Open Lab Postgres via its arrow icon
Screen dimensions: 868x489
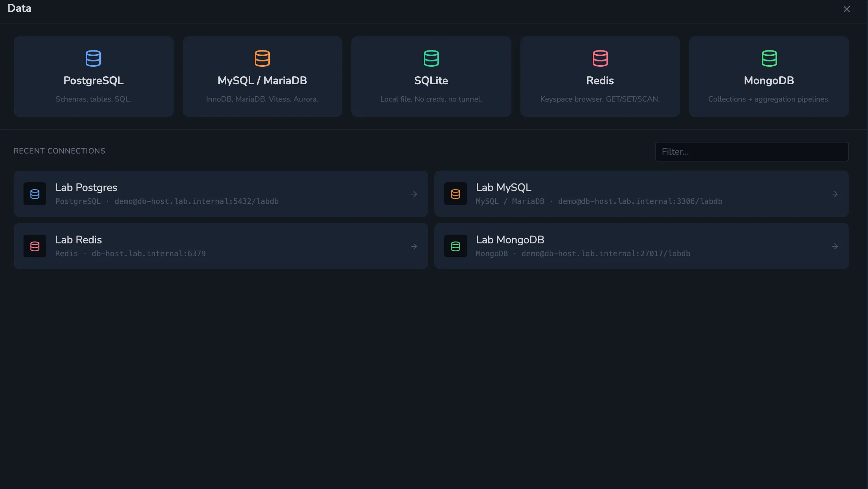414,194
